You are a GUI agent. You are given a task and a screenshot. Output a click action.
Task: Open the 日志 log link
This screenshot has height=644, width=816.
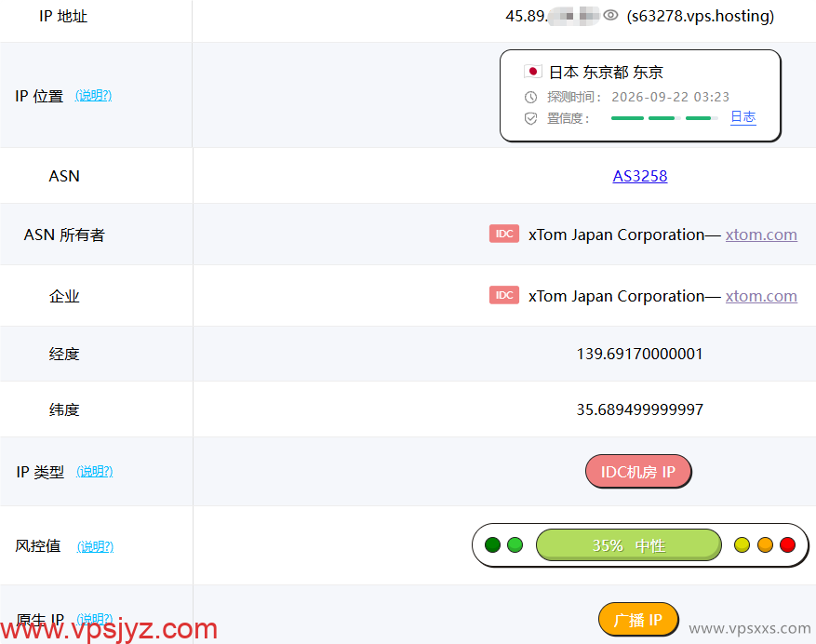pos(742,117)
